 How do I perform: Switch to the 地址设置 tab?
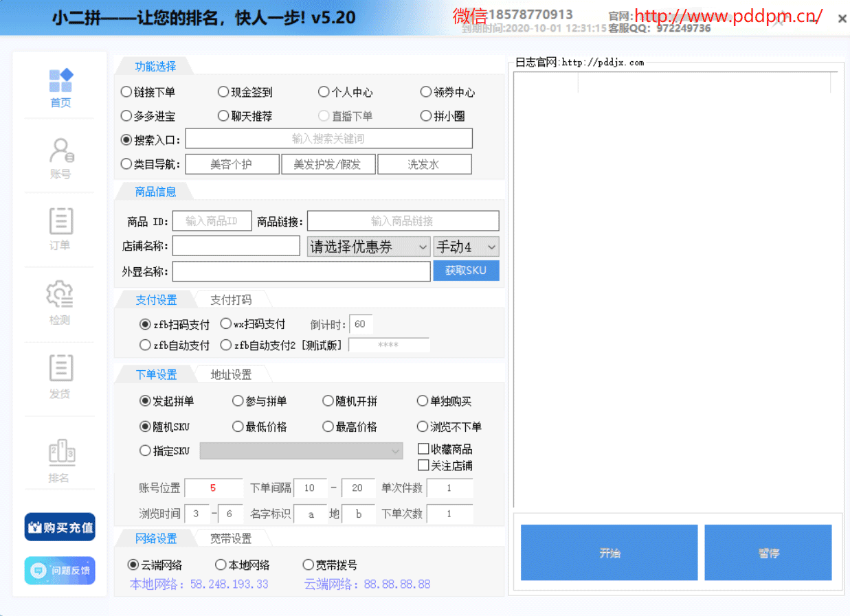point(231,375)
